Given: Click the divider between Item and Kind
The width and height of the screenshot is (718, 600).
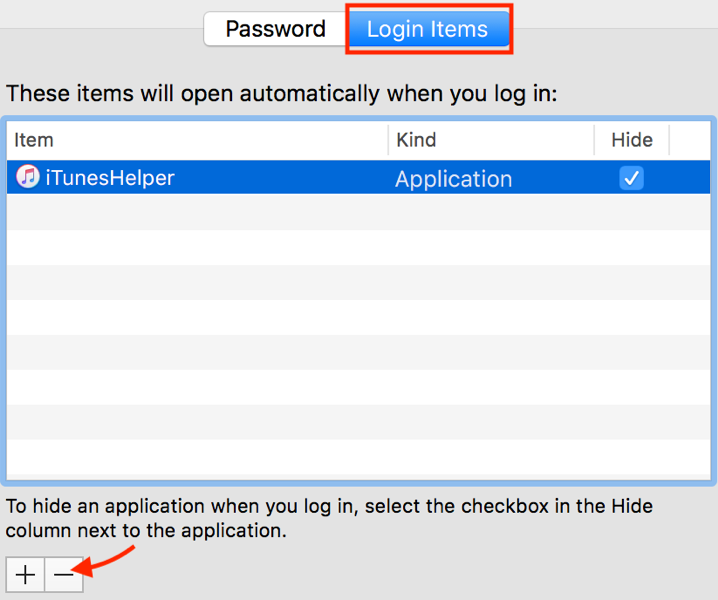Looking at the screenshot, I should (388, 140).
